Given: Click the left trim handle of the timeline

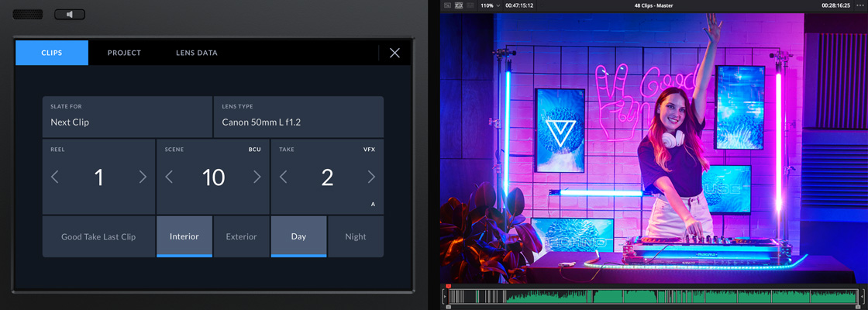Looking at the screenshot, I should [x=445, y=297].
